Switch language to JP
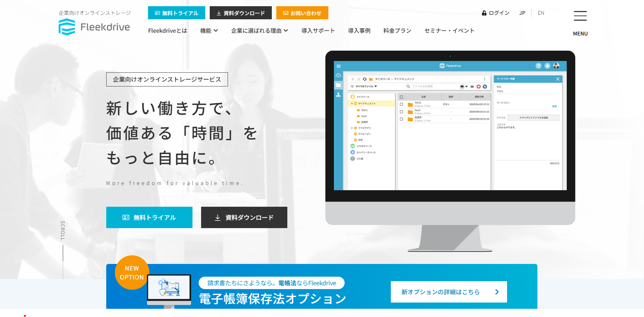 [522, 13]
